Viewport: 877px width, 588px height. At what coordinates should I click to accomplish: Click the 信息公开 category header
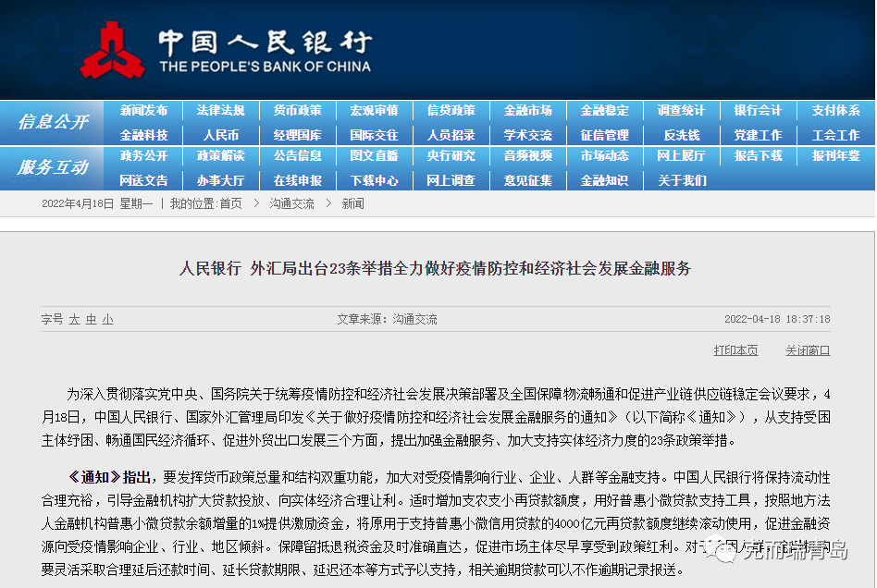click(53, 122)
